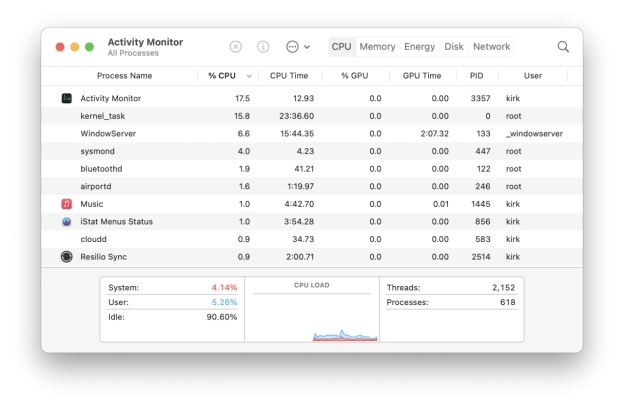This screenshot has height=407, width=624.
Task: Switch to the Memory tab
Action: (x=377, y=47)
